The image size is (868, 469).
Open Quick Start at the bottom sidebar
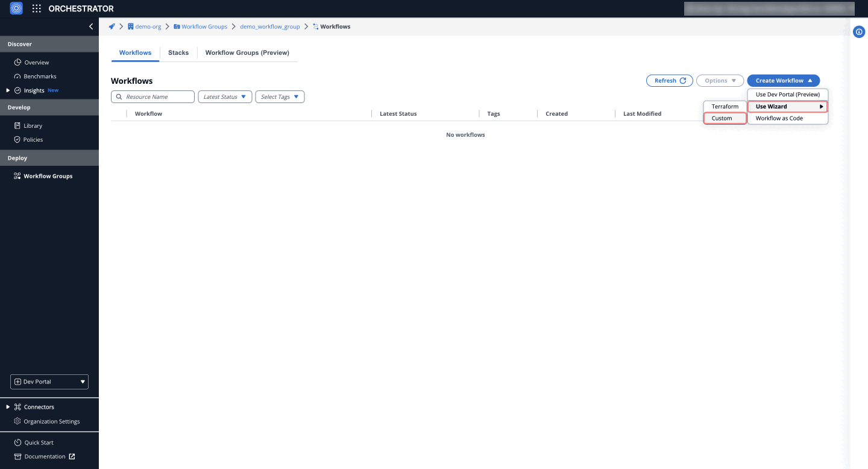[39, 442]
